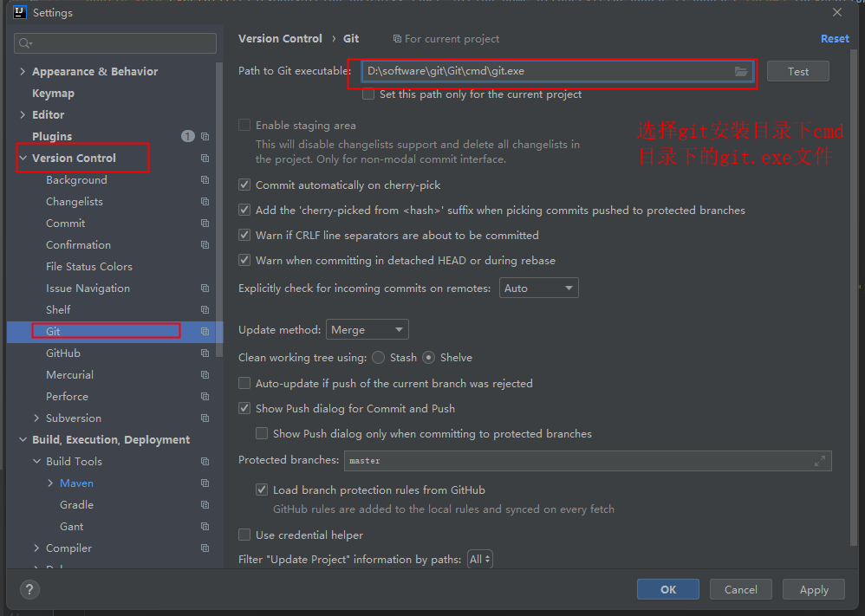Select the Stash radio button
Viewport: 865px width, 616px height.
pyautogui.click(x=379, y=357)
